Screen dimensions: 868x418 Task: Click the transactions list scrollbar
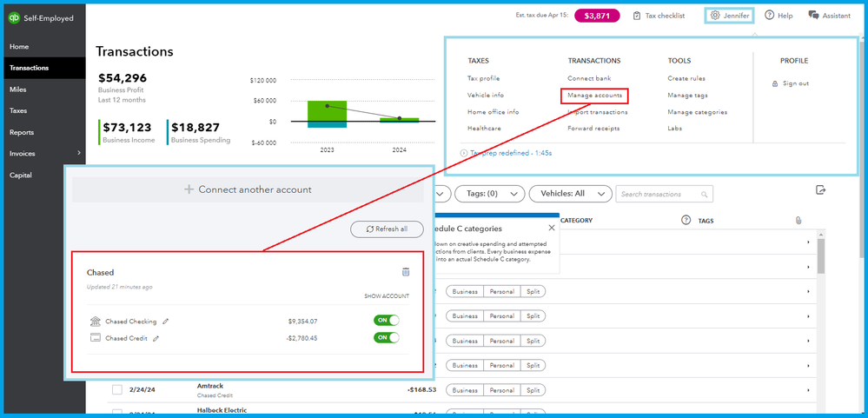point(820,256)
